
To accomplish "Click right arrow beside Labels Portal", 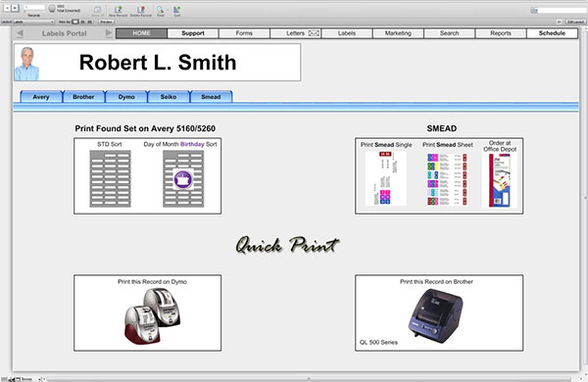I will 109,33.
